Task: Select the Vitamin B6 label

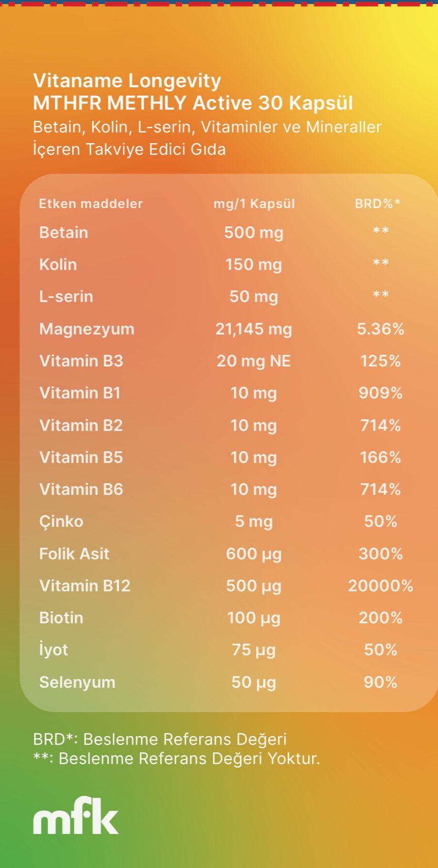Action: [81, 489]
